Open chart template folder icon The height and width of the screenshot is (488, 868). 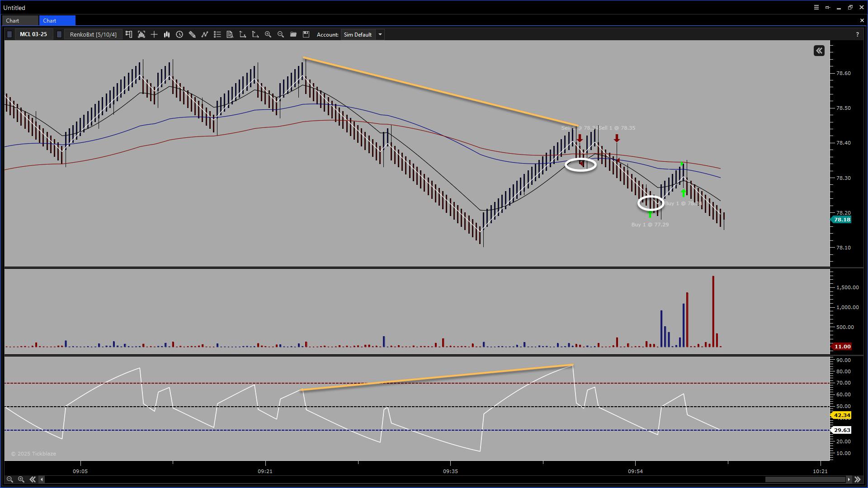(293, 34)
